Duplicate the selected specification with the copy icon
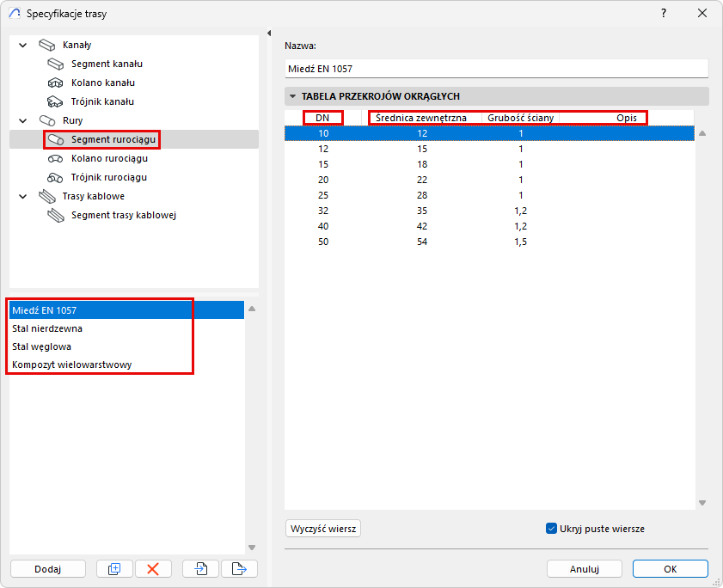 114,568
